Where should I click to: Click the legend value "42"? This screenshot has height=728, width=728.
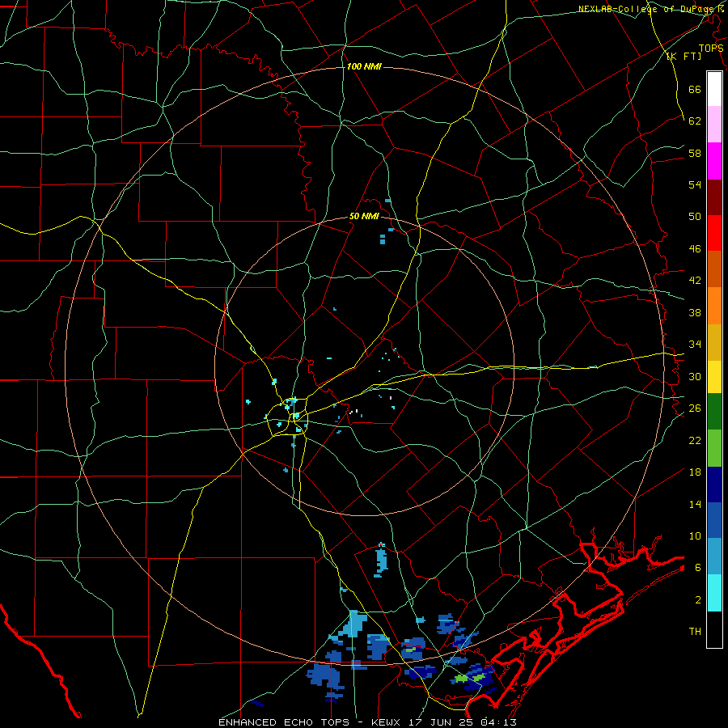click(x=695, y=281)
